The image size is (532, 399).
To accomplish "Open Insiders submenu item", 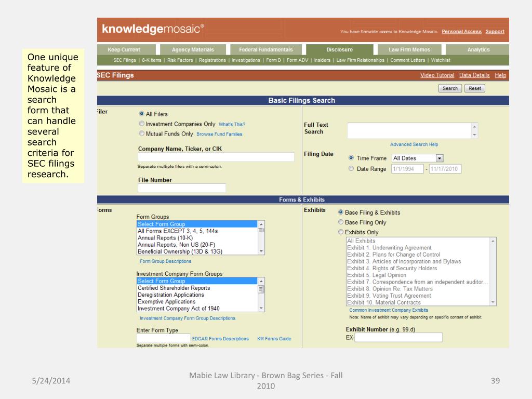I will pyautogui.click(x=322, y=60).
